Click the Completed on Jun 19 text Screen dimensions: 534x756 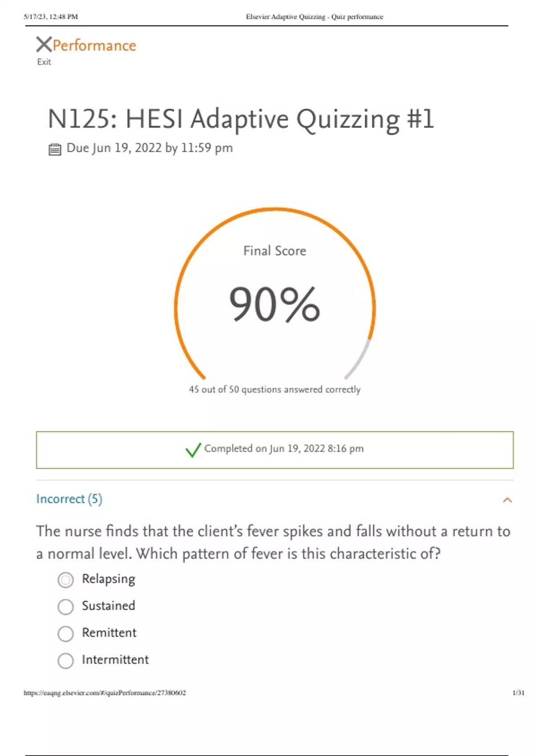(x=283, y=448)
